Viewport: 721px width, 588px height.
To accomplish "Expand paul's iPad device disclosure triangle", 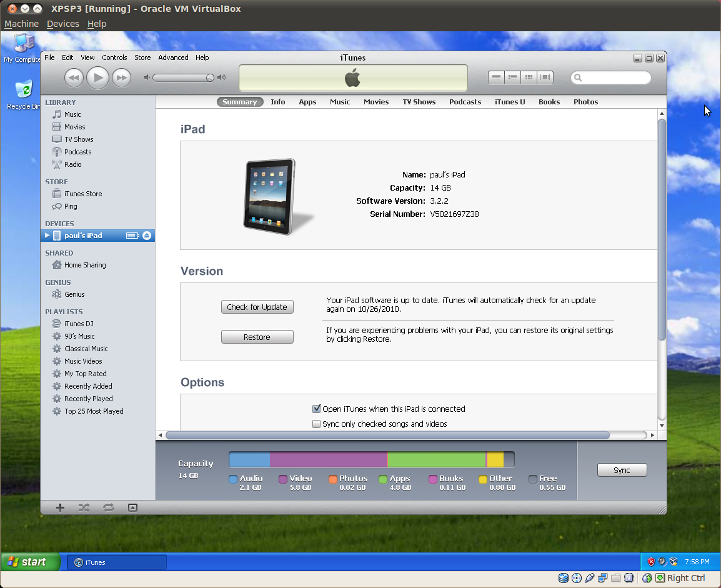I will point(47,236).
